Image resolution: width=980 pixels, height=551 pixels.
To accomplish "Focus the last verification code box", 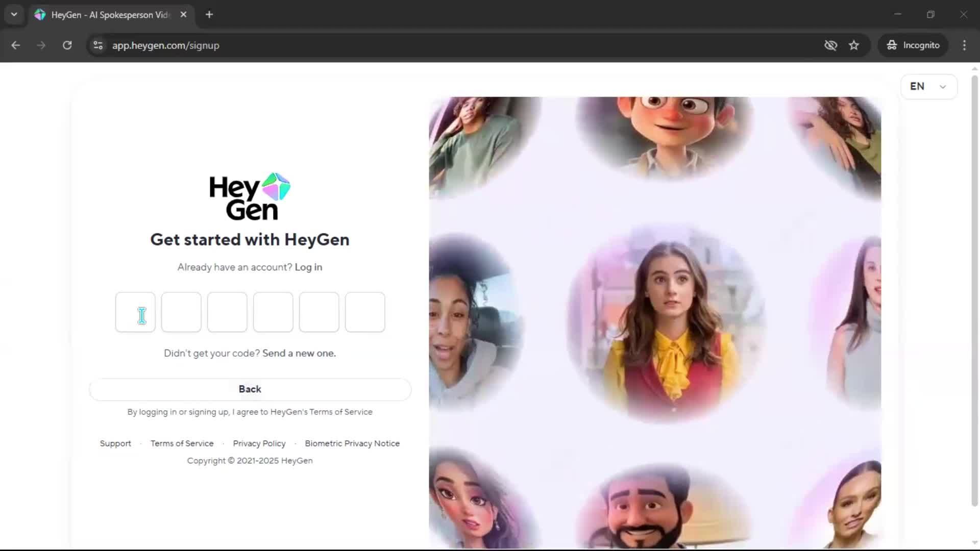I will point(365,312).
